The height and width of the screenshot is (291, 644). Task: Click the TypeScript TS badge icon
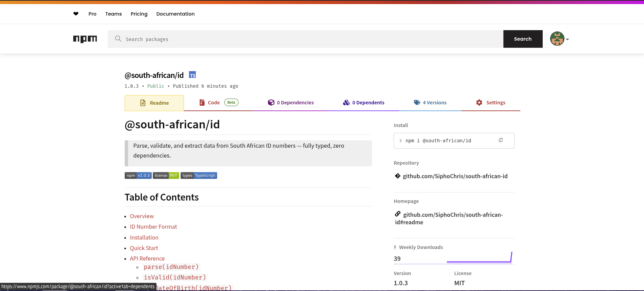[x=192, y=75]
